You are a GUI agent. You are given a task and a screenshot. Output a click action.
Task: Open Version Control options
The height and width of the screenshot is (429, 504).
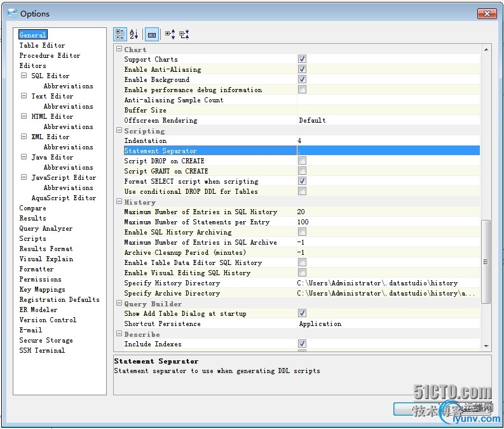48,320
